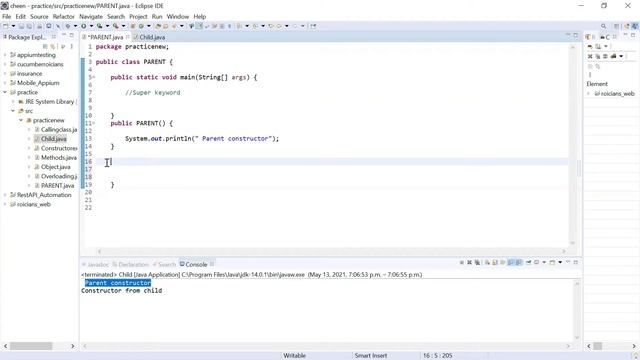Open the Run menu
Image resolution: width=640 pixels, height=360 pixels.
coord(157,16)
